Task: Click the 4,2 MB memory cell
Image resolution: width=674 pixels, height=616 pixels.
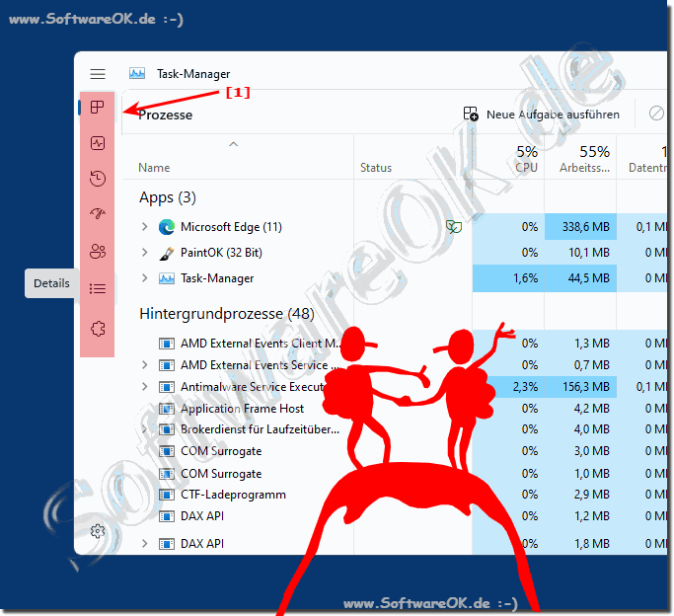Action: (580, 409)
